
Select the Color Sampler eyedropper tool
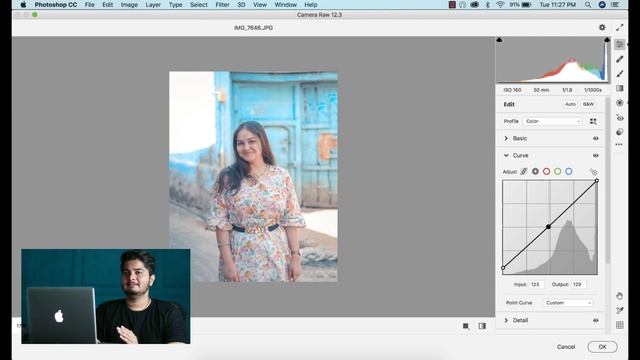click(620, 311)
